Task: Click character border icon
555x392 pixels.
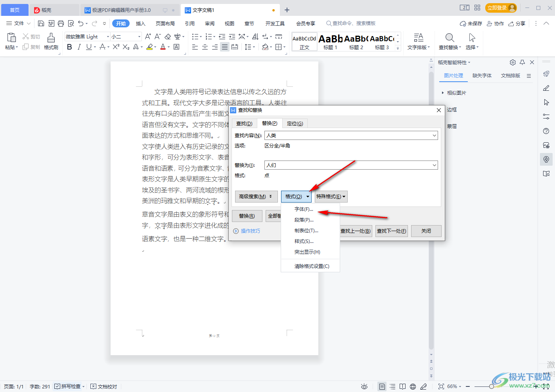Action: (x=176, y=47)
